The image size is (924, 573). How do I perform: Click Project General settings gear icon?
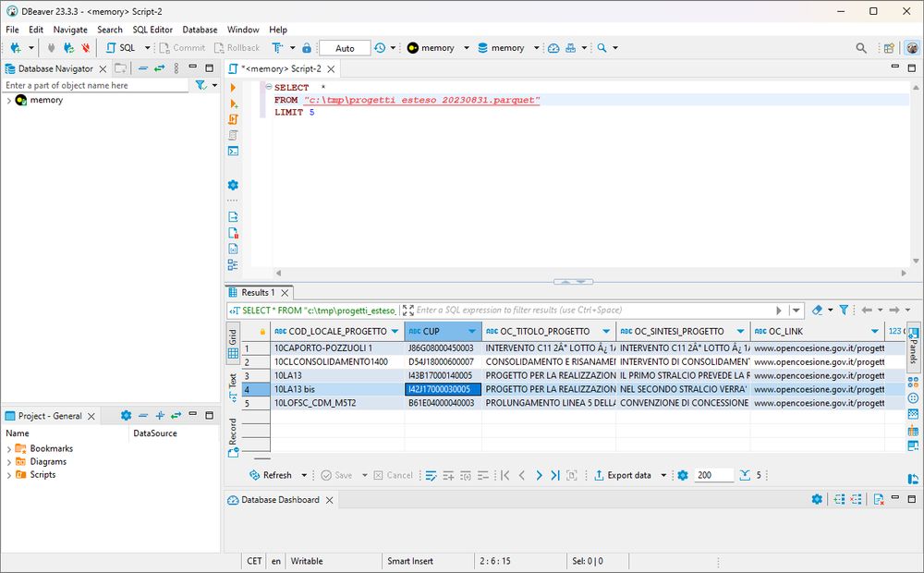tap(126, 416)
